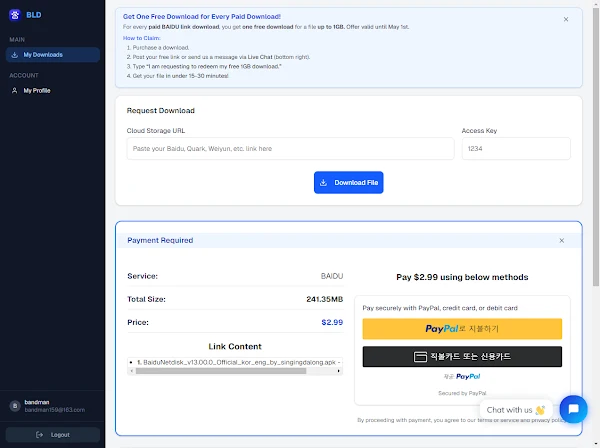Click the card icon on the black payment button
Image resolution: width=600 pixels, height=448 pixels.
(420, 357)
